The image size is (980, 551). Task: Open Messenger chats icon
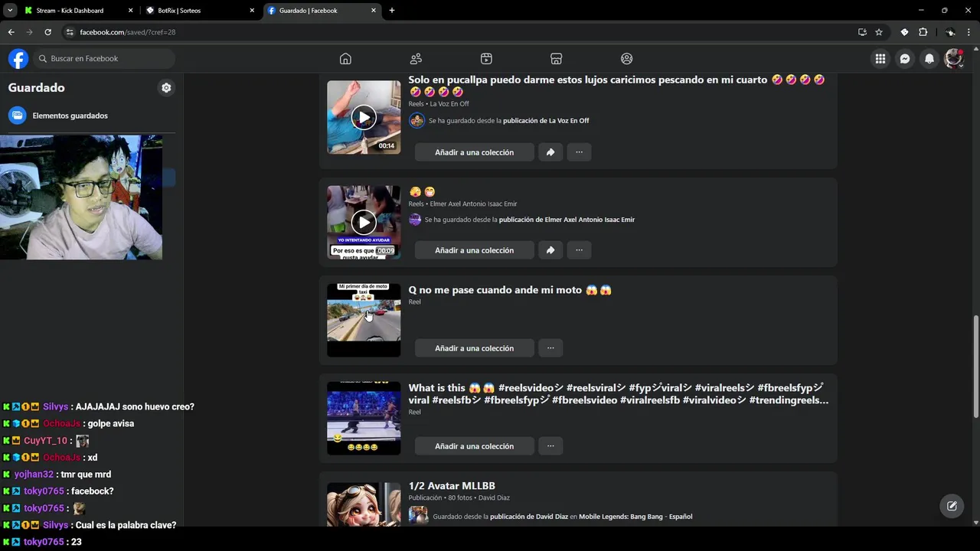coord(905,59)
